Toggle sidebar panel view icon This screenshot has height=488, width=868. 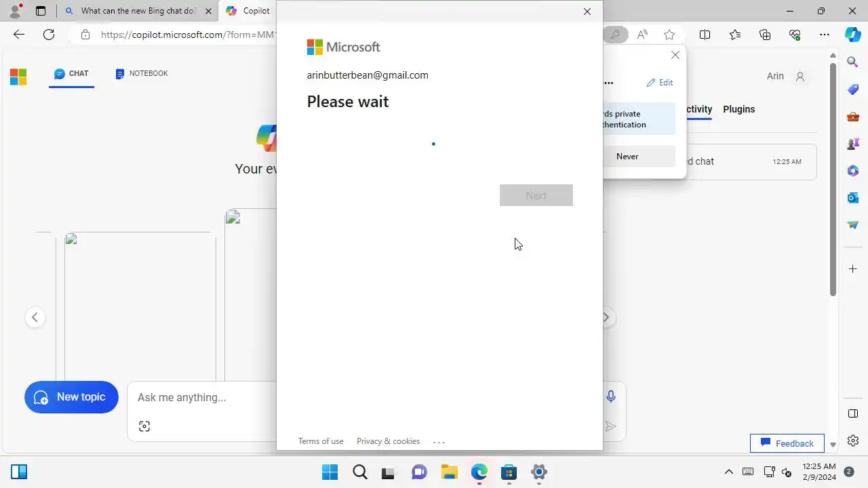[x=853, y=413]
